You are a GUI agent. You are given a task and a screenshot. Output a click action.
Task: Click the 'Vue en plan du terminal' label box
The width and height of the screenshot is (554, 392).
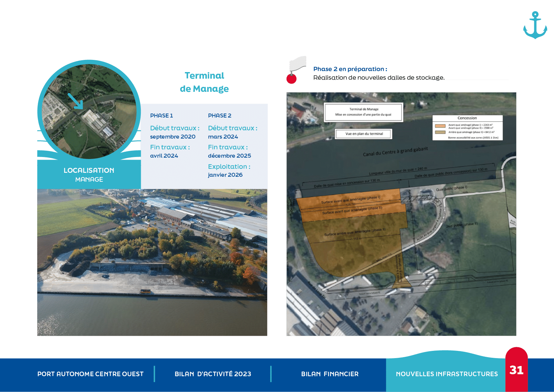pos(364,134)
